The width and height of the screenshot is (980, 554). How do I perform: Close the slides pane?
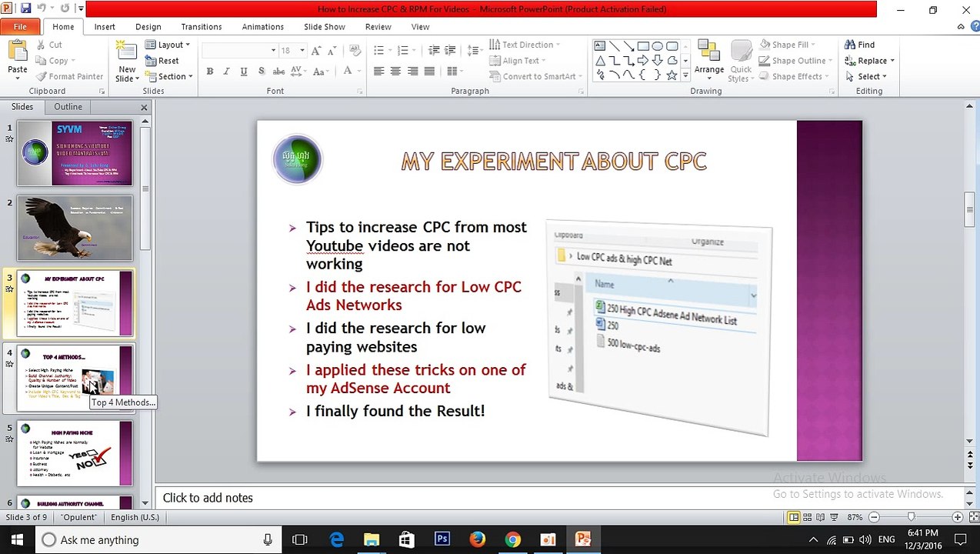[144, 107]
